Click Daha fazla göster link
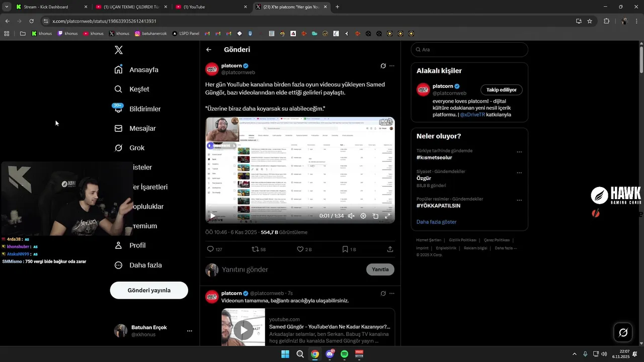 click(x=436, y=222)
